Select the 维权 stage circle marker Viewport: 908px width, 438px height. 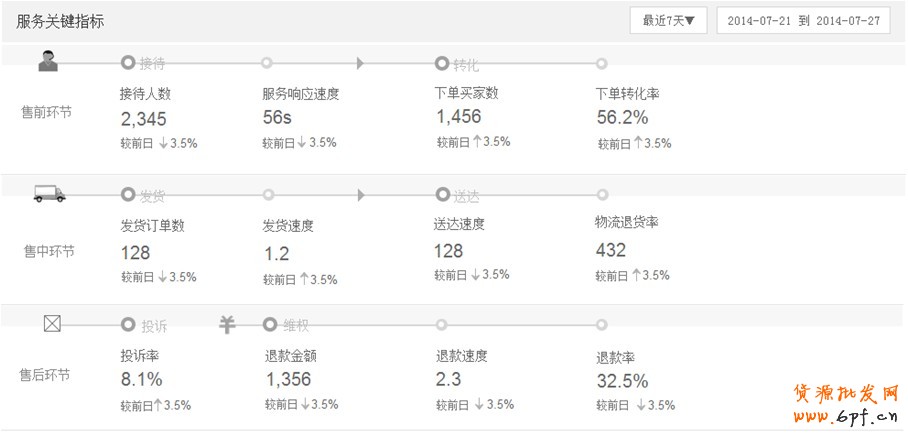pyautogui.click(x=269, y=324)
